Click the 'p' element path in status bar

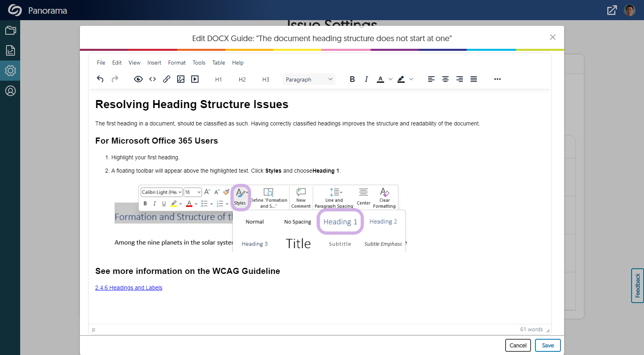(94, 330)
